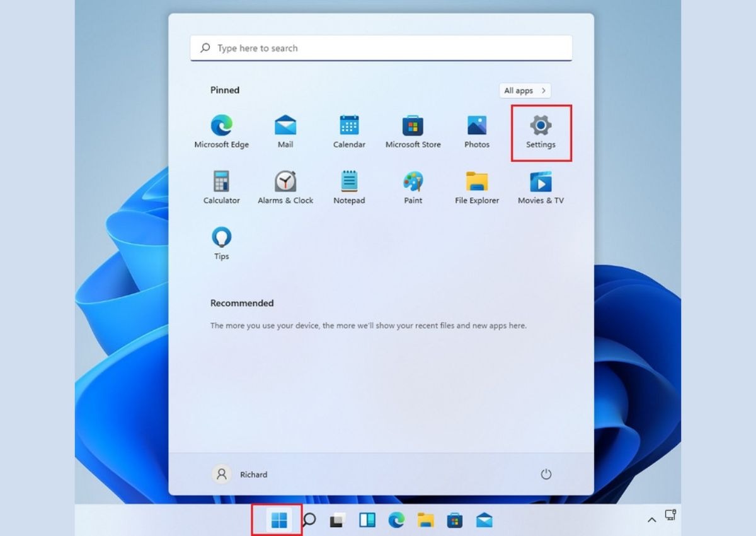Open File Explorer in pinned apps

tap(477, 188)
